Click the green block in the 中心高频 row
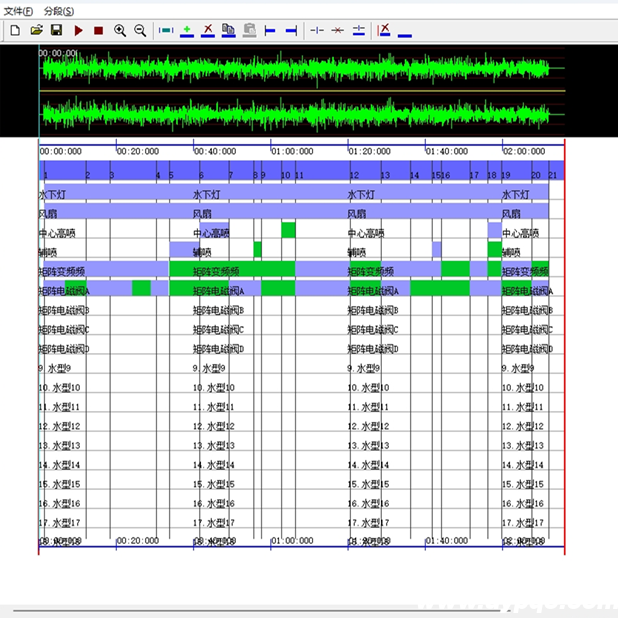 [x=288, y=230]
